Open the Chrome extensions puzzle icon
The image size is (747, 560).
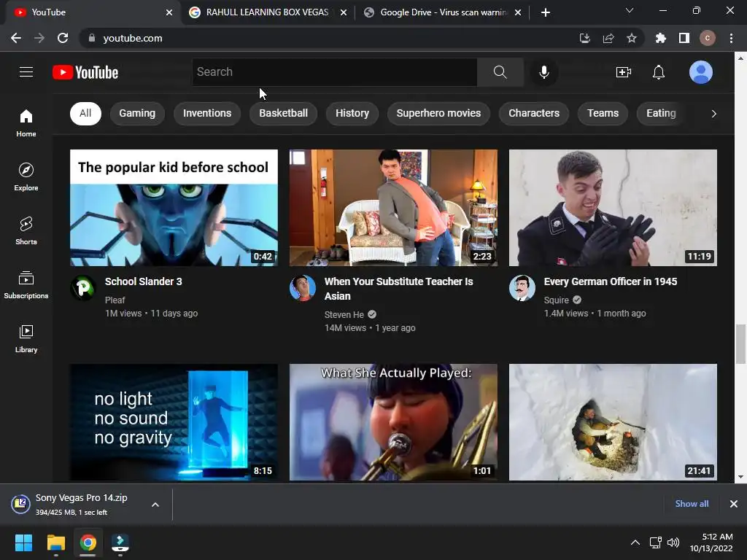(660, 38)
